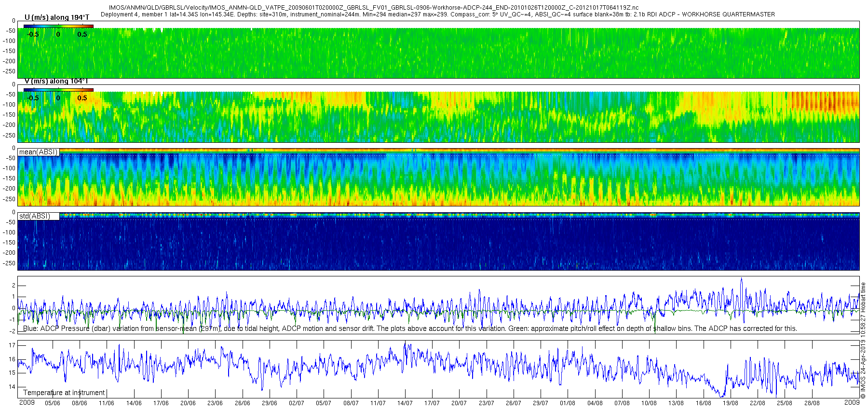The image size is (868, 410).
Task: Click the 14/07 date tick label
Action: click(405, 403)
